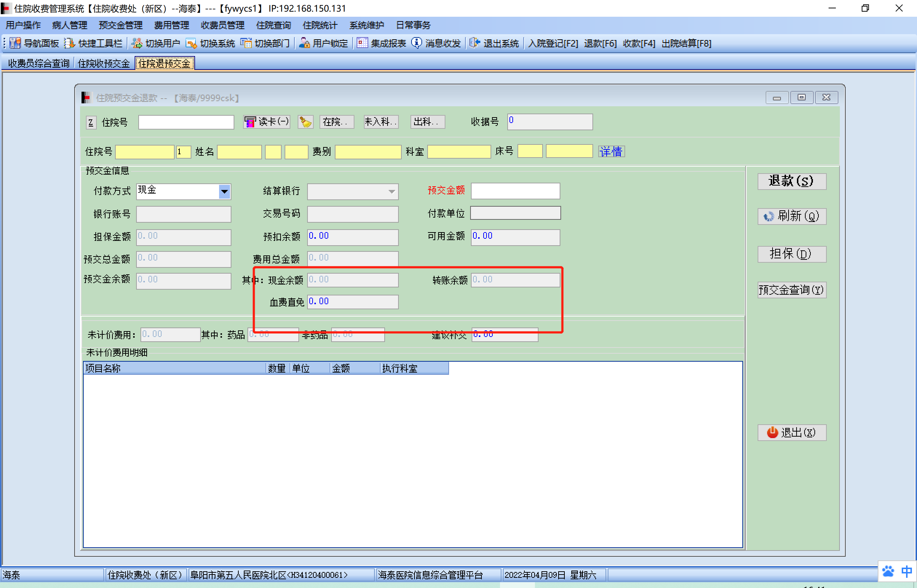Open the integrated reports (集成报表) icon
The image size is (917, 588).
[x=362, y=43]
